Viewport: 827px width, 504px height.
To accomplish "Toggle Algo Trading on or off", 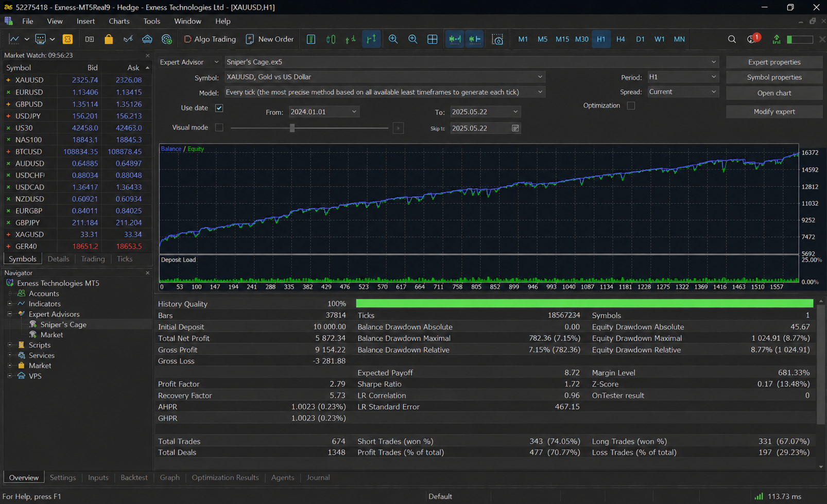I will 210,39.
